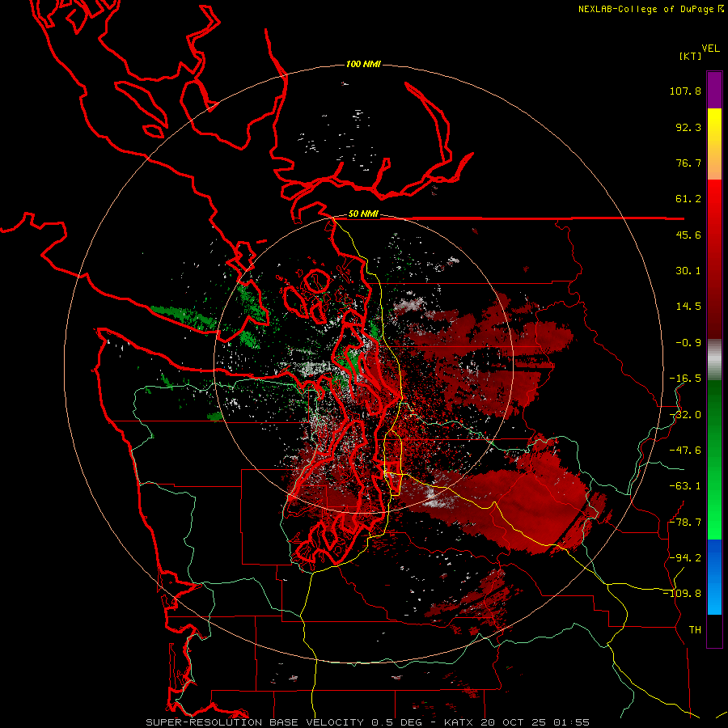
Task: Click the purple segment of the color bar
Action: click(714, 90)
